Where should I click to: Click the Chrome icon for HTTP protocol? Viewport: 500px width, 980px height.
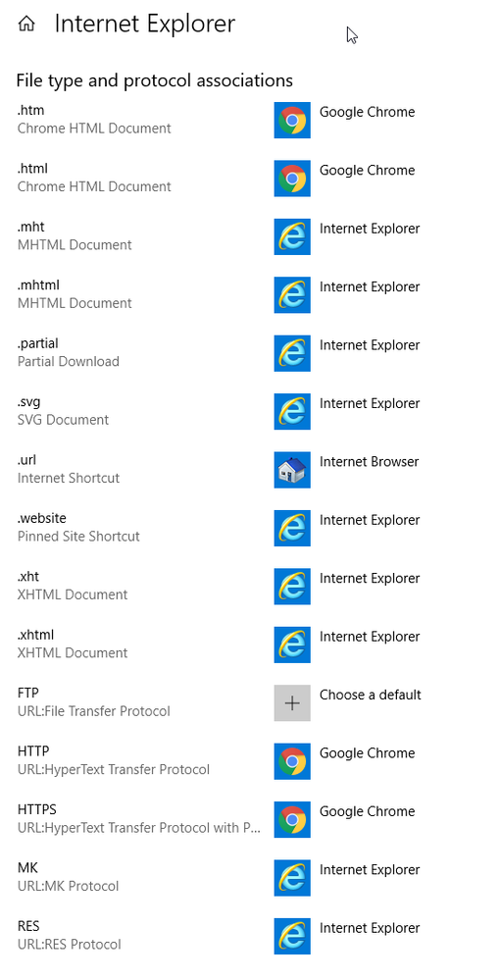pos(292,761)
